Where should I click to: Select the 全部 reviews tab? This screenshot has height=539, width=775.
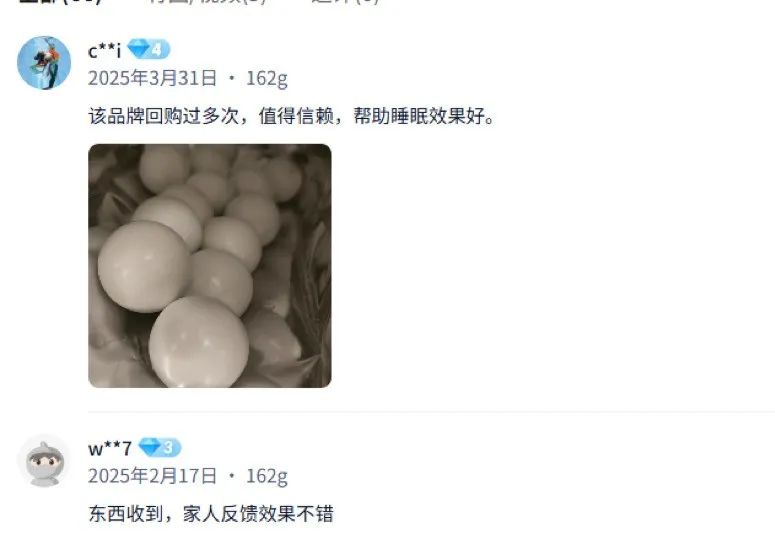pyautogui.click(x=60, y=1)
